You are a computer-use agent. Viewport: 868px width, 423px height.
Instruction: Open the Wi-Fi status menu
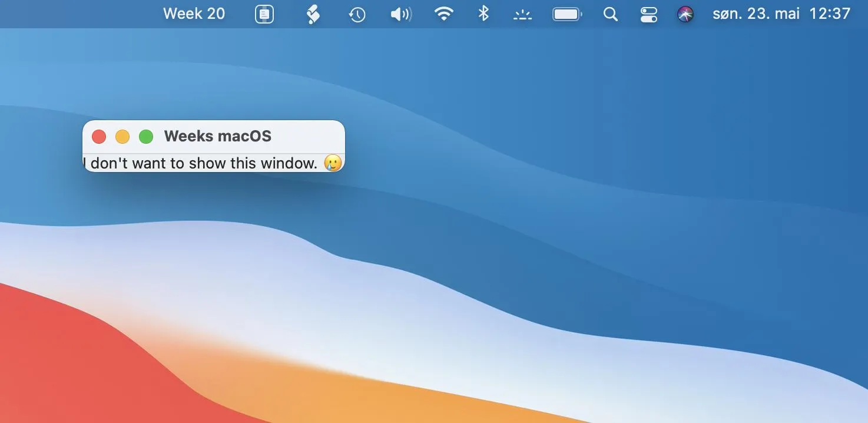tap(443, 14)
